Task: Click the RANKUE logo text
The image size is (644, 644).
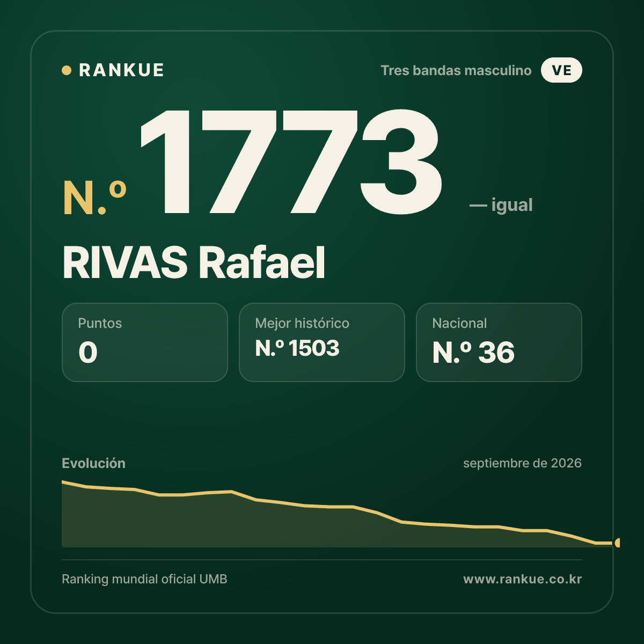Action: [121, 70]
